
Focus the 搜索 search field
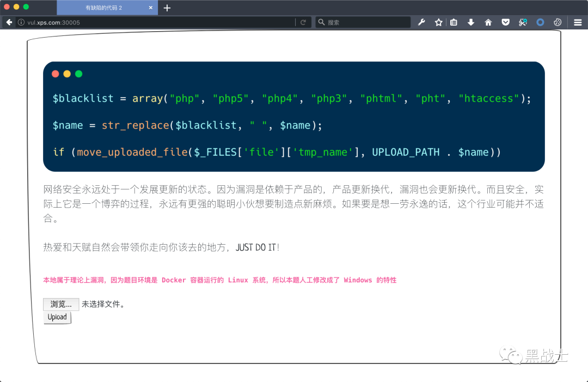[x=363, y=22]
